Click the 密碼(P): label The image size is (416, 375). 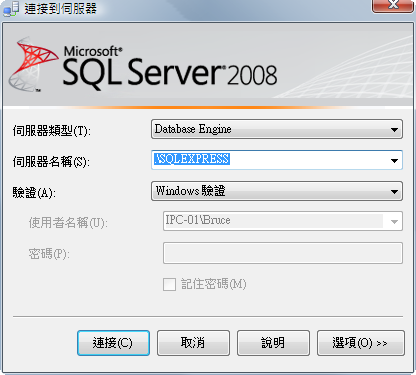[x=49, y=254]
